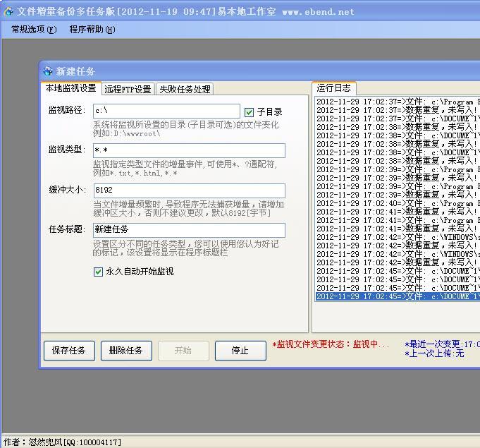The height and width of the screenshot is (448, 480).
Task: Open the 程序帮助 menu
Action: pos(92,30)
